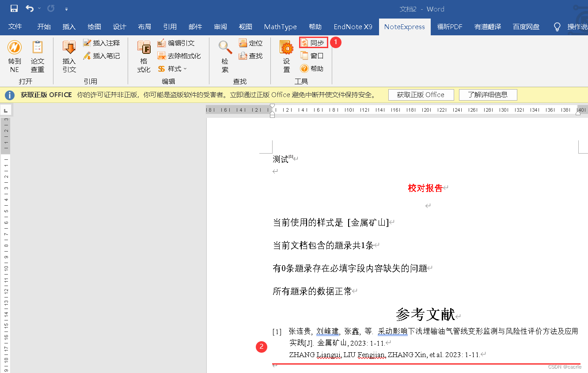Screen dimensions: 588x373
Task: Click the greyed Redo icon
Action: click(x=51, y=9)
